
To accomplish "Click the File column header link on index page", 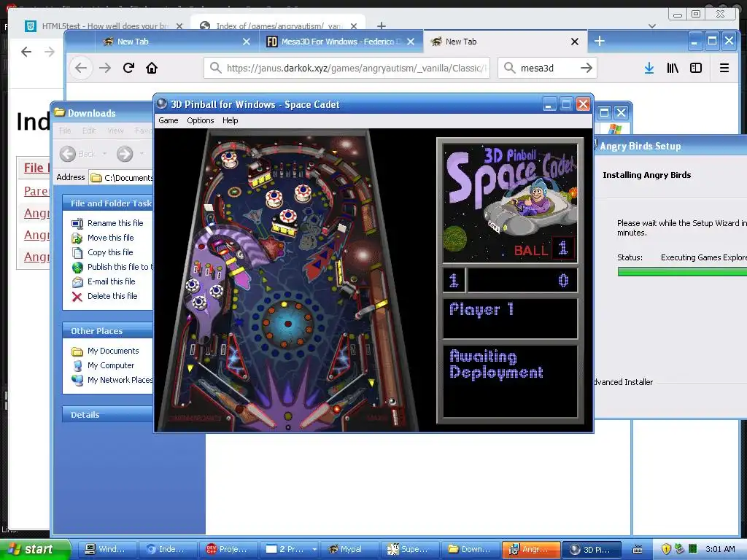I will pyautogui.click(x=36, y=168).
